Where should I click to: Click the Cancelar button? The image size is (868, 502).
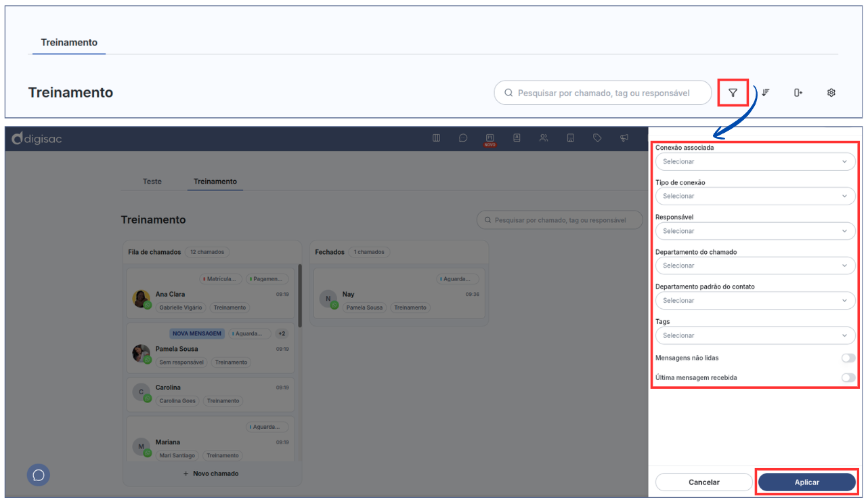point(703,482)
